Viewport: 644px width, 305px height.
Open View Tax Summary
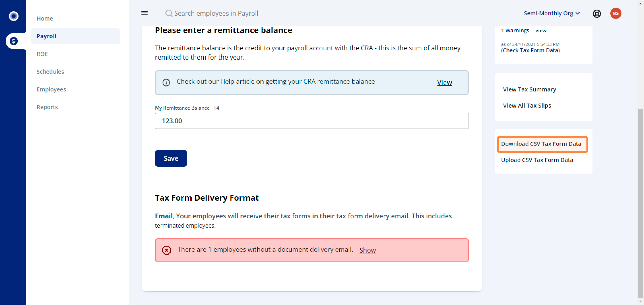pyautogui.click(x=529, y=89)
